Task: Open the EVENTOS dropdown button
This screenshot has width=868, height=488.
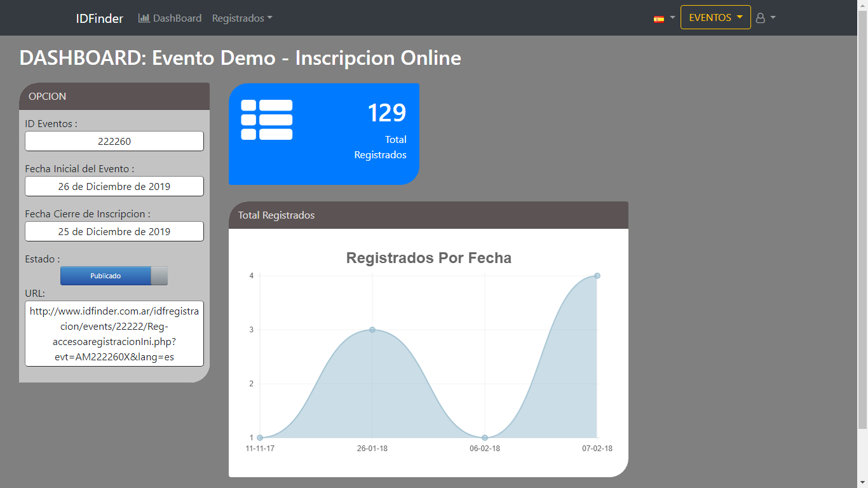Action: pyautogui.click(x=715, y=18)
